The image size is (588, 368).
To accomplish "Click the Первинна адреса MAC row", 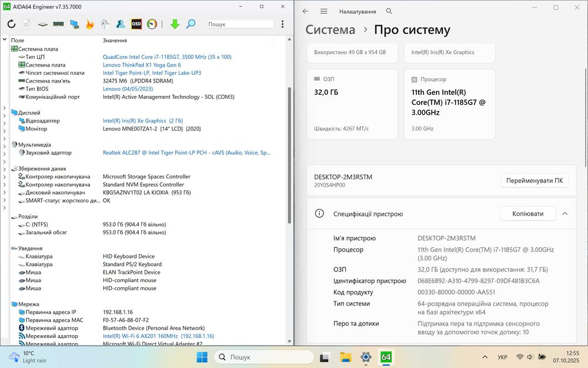I will 149,320.
